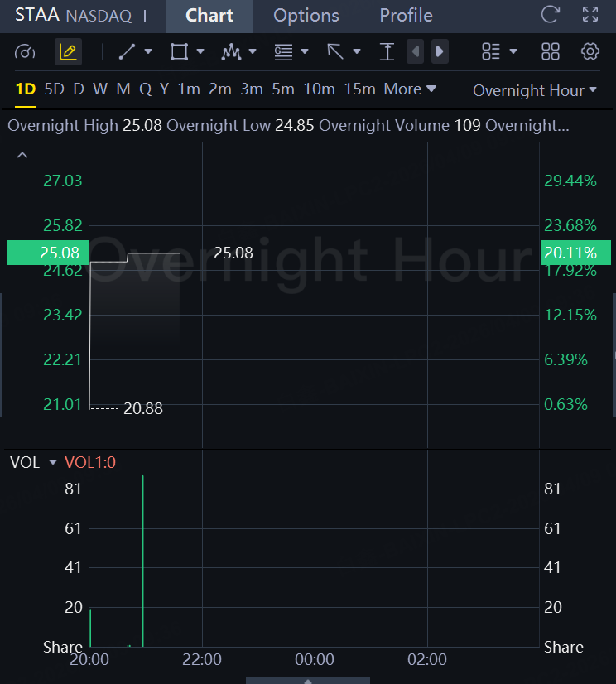Select the 5D timeframe
The width and height of the screenshot is (616, 684).
[54, 89]
